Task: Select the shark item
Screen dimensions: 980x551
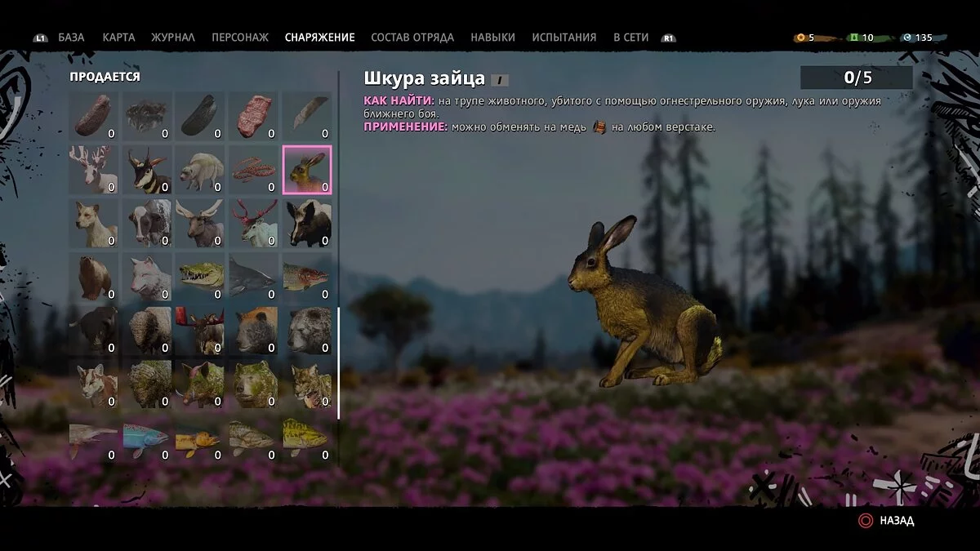Action: [x=254, y=277]
